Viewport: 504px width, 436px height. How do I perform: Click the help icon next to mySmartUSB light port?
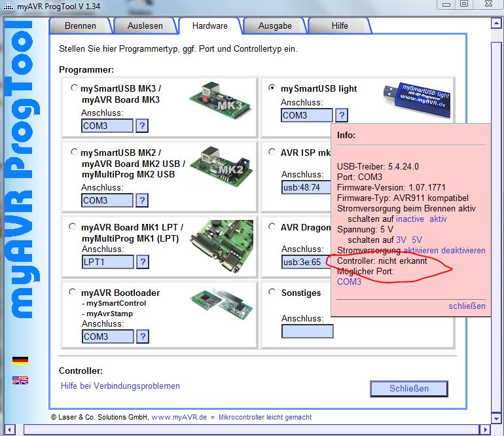pos(342,115)
